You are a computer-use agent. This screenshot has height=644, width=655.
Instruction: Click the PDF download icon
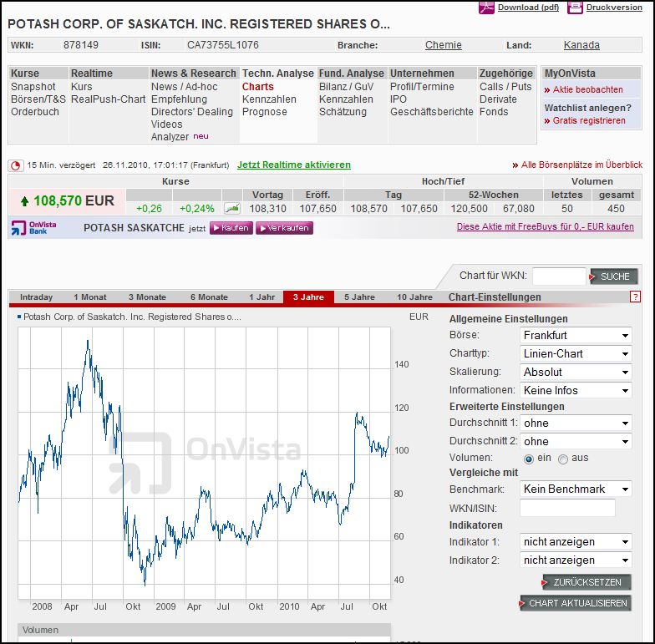486,8
